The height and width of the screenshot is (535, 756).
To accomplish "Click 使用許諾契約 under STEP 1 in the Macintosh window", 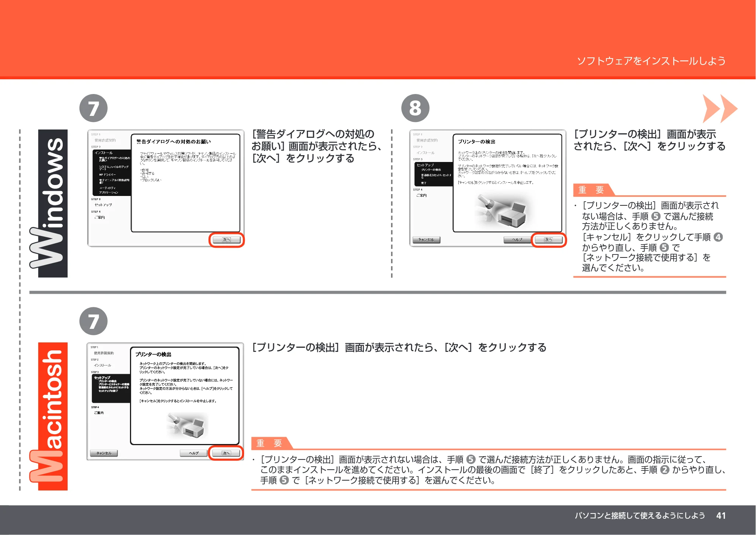I will [x=104, y=353].
